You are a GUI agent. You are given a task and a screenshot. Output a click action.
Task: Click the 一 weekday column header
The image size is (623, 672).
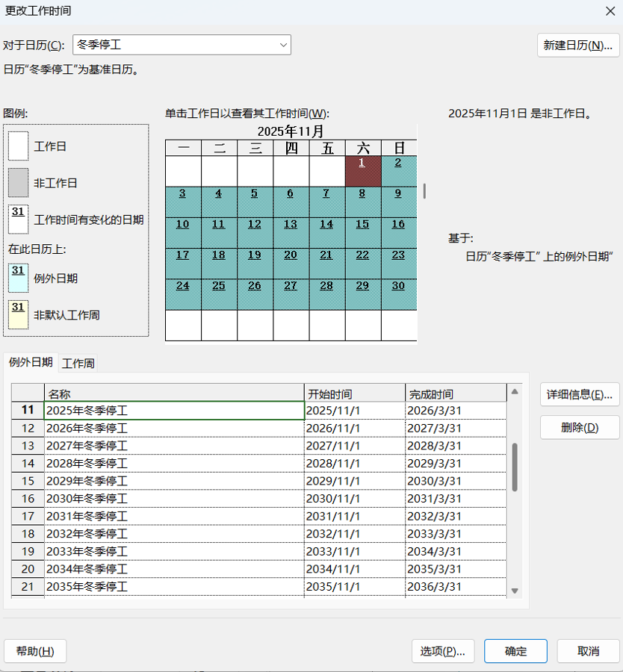(183, 148)
